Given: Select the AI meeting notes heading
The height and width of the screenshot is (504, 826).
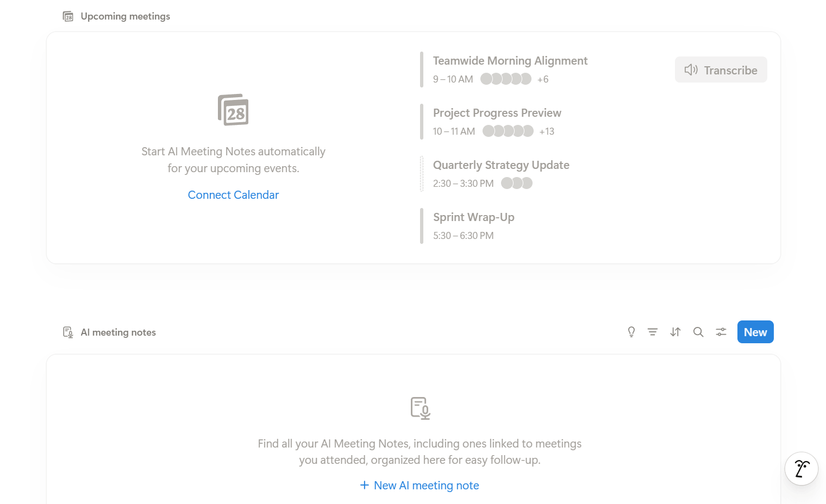Looking at the screenshot, I should (x=118, y=332).
